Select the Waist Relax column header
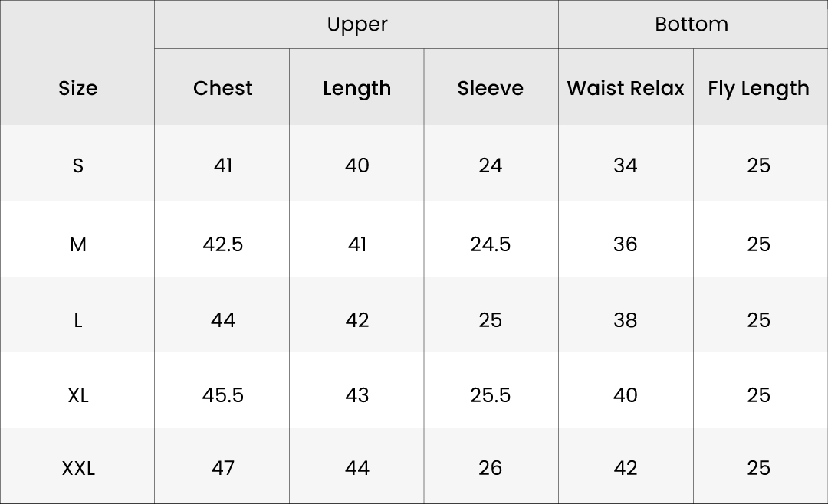 click(626, 88)
